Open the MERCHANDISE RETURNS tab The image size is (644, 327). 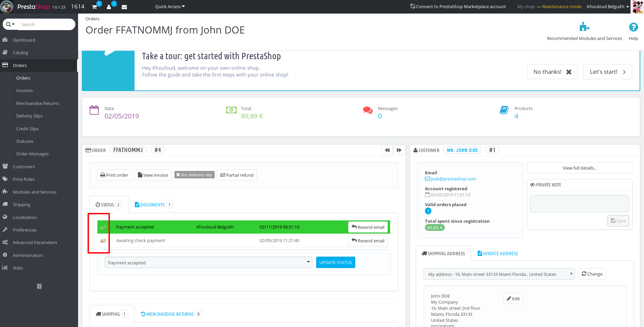[170, 314]
